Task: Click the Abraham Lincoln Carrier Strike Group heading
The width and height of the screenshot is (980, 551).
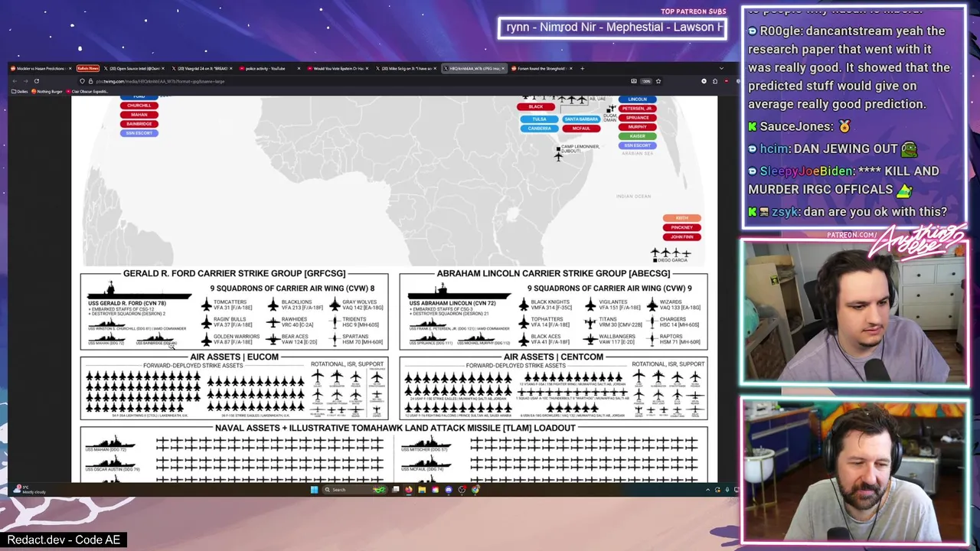Action: (553, 273)
